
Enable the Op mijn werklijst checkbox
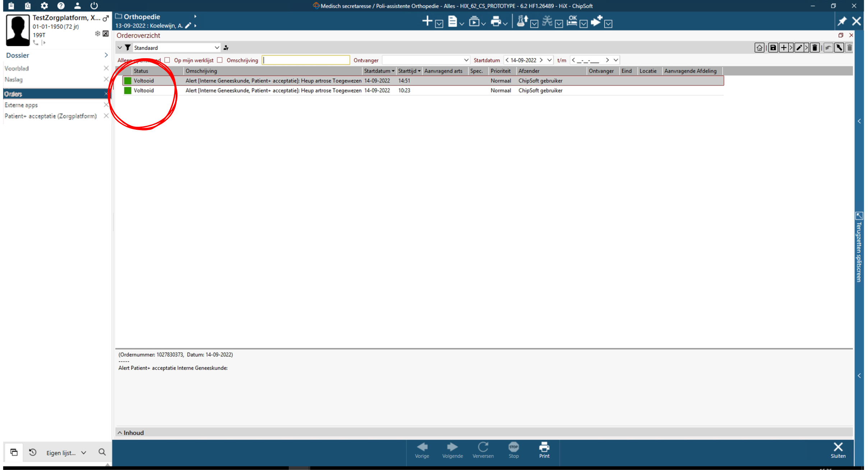tap(220, 60)
